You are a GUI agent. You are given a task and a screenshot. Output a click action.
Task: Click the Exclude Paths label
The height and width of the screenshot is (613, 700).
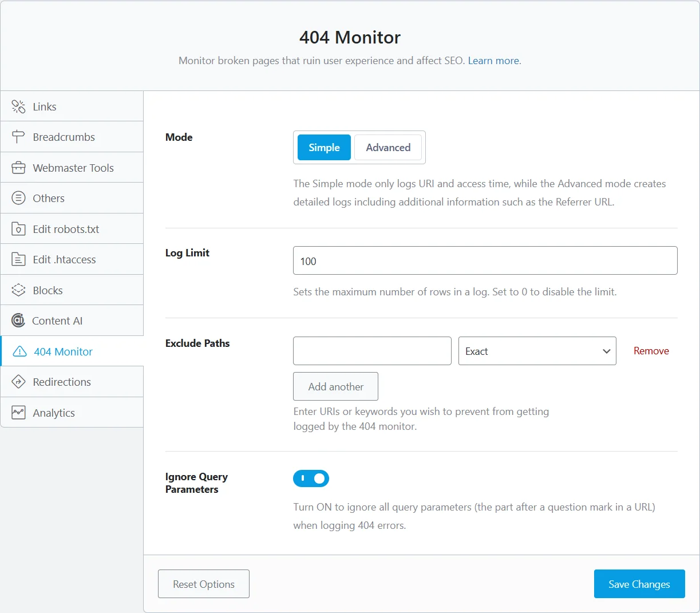(197, 343)
